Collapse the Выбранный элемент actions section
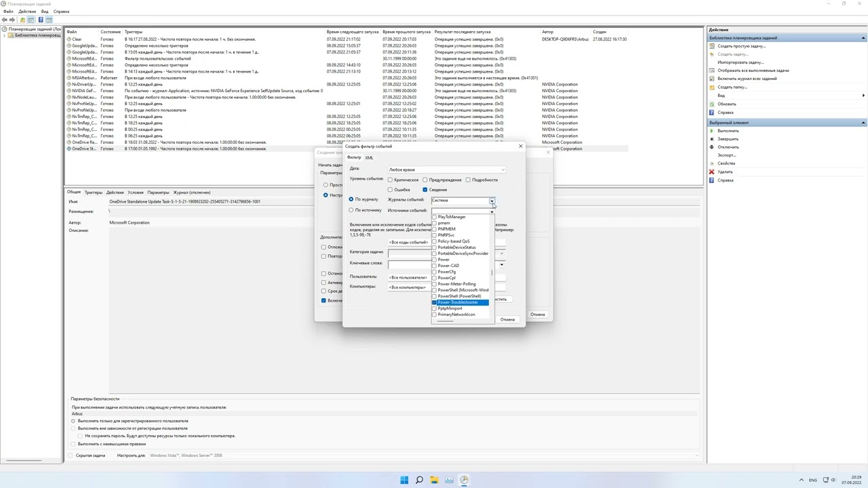 863,123
